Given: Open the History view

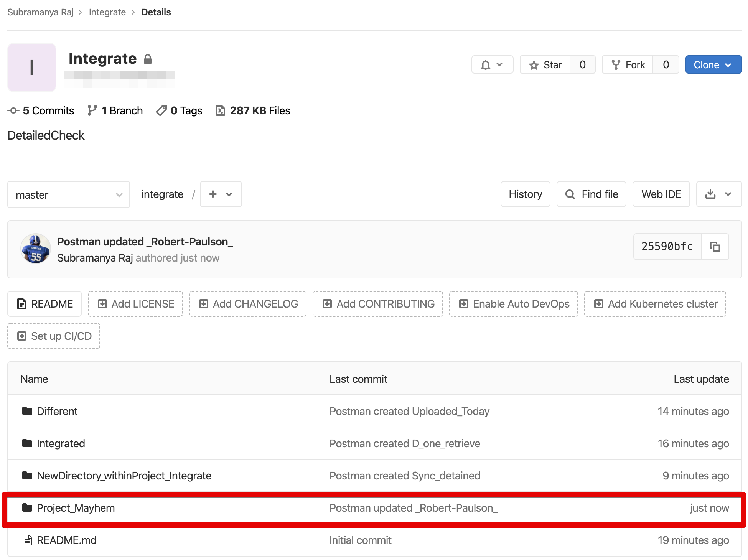Looking at the screenshot, I should pyautogui.click(x=525, y=194).
